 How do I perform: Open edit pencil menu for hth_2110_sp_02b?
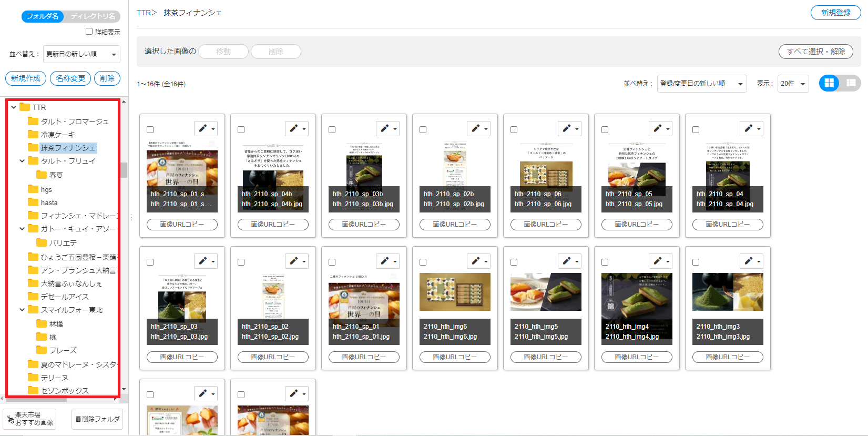[x=479, y=128]
